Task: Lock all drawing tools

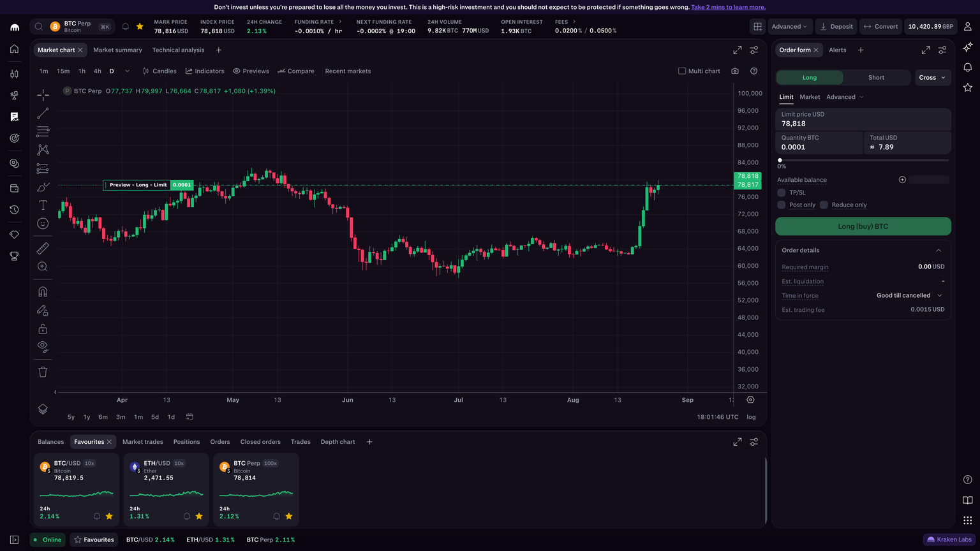Action: [43, 328]
